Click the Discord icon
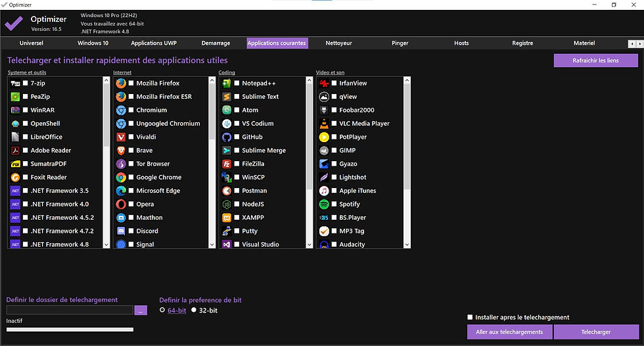The width and height of the screenshot is (644, 346). pos(121,232)
